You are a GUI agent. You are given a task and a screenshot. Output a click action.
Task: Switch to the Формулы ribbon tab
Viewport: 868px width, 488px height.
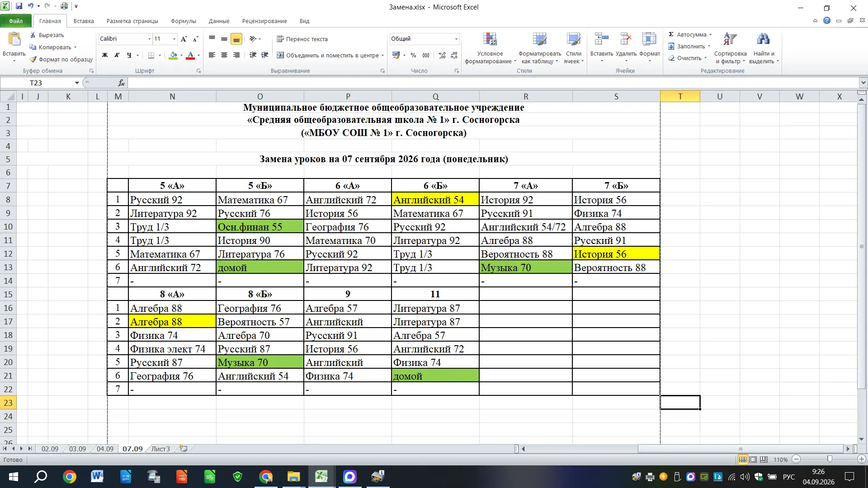(183, 21)
